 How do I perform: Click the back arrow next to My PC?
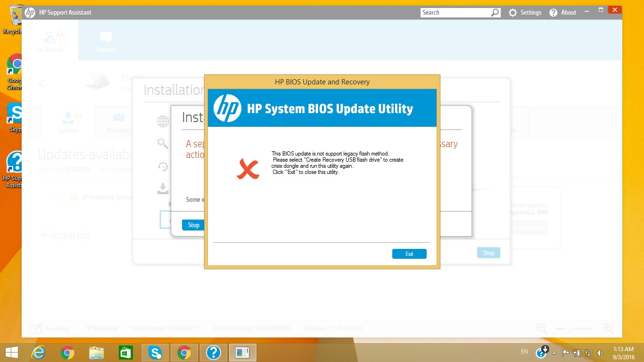(x=41, y=83)
